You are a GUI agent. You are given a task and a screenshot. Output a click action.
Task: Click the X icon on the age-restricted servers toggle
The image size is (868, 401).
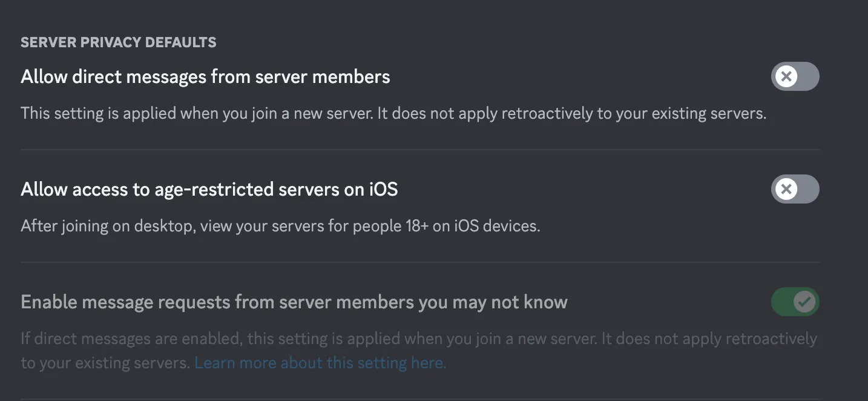pos(787,189)
